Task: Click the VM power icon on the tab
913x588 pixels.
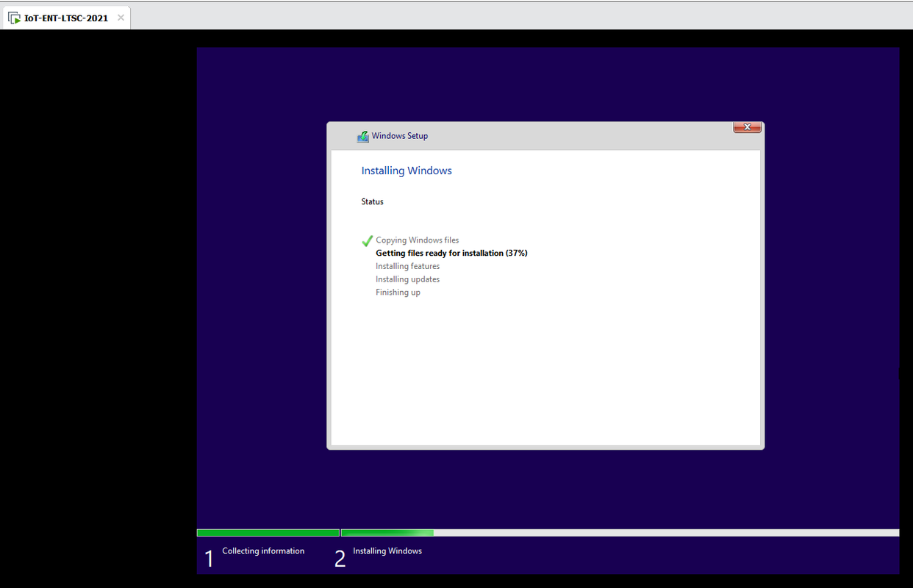Action: pyautogui.click(x=14, y=18)
